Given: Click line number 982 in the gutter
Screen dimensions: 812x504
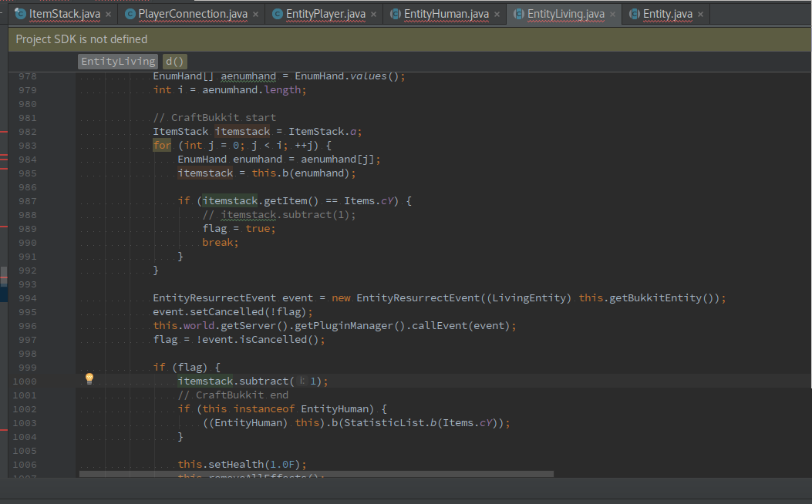Looking at the screenshot, I should tap(28, 132).
